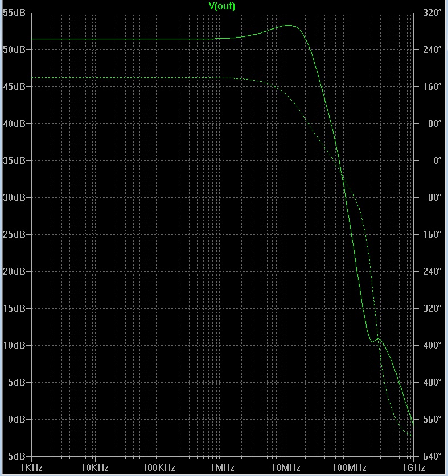This screenshot has height=476, width=448.
Task: Click the 100MHz frequency axis label
Action: coord(350,467)
